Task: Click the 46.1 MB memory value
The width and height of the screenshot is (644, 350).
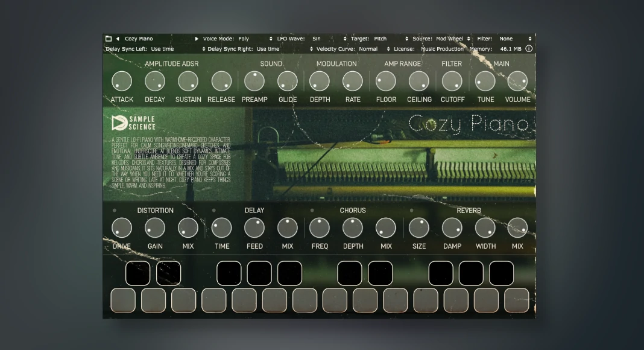Action: click(x=511, y=49)
